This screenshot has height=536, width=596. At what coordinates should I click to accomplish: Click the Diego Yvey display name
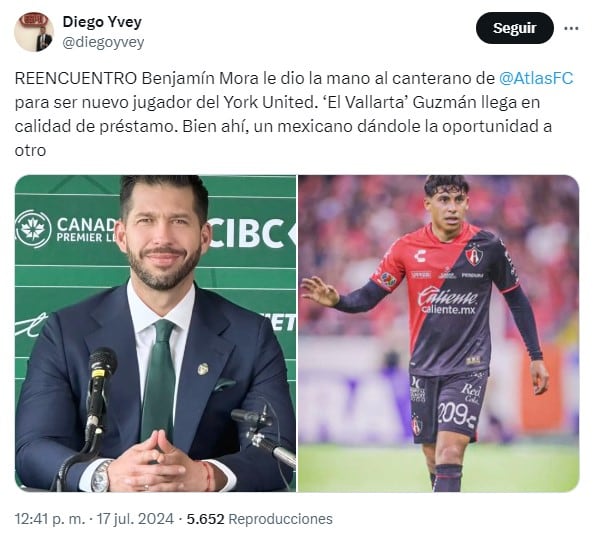tap(102, 22)
